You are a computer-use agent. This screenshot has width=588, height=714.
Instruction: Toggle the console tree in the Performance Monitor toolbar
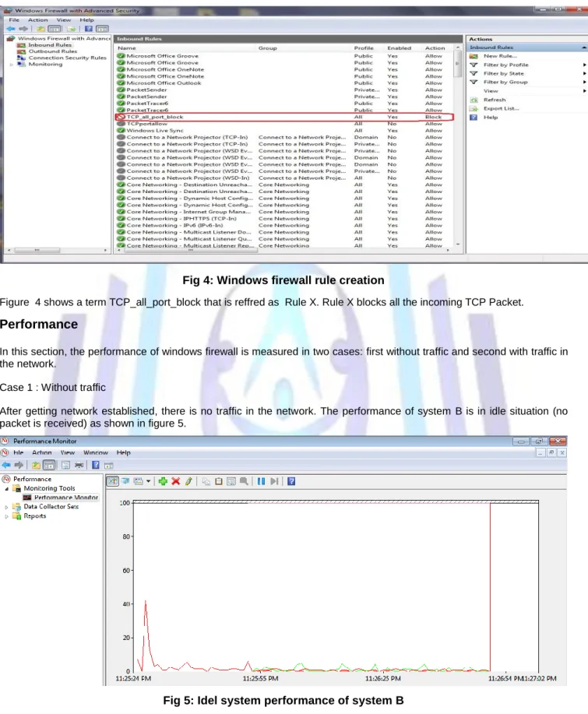click(49, 465)
